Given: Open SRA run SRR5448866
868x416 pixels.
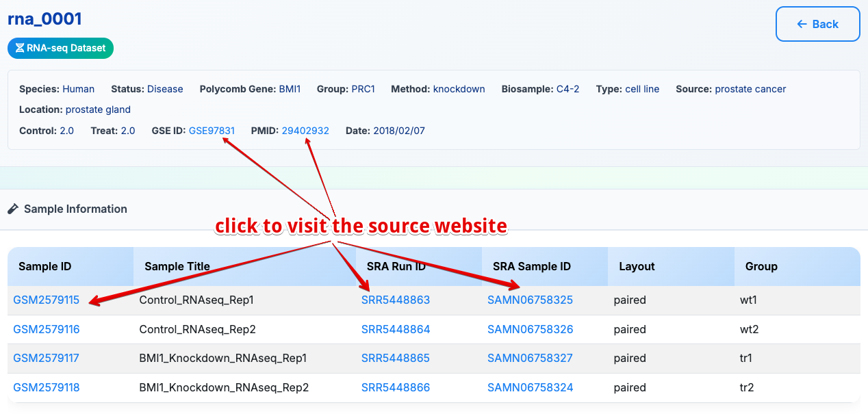Looking at the screenshot, I should click(396, 387).
